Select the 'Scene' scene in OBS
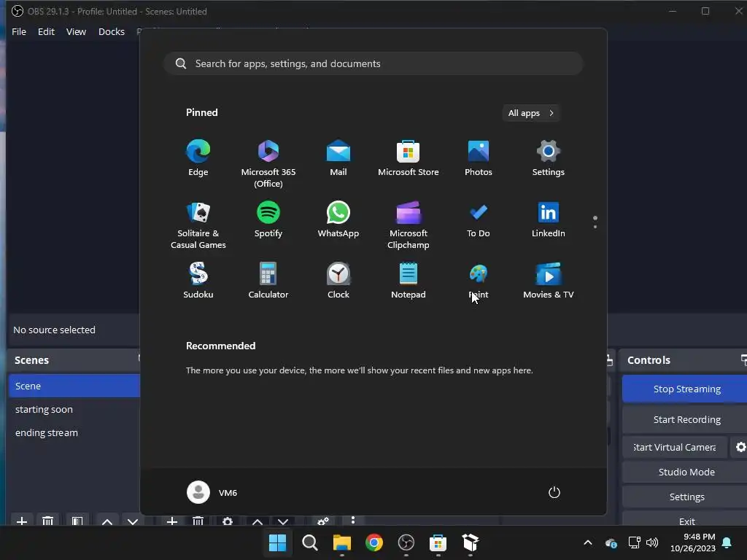 (74, 386)
